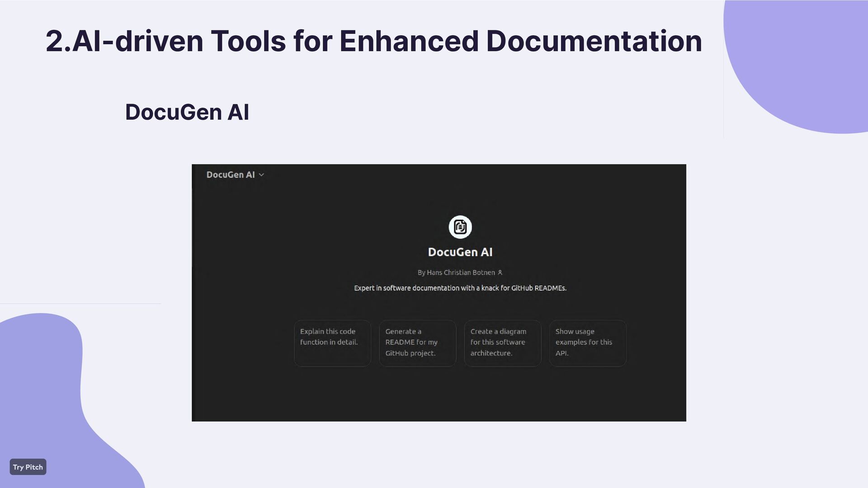Screen dimensions: 868x488
Task: Click the person icon beside the author name
Action: [x=500, y=272]
